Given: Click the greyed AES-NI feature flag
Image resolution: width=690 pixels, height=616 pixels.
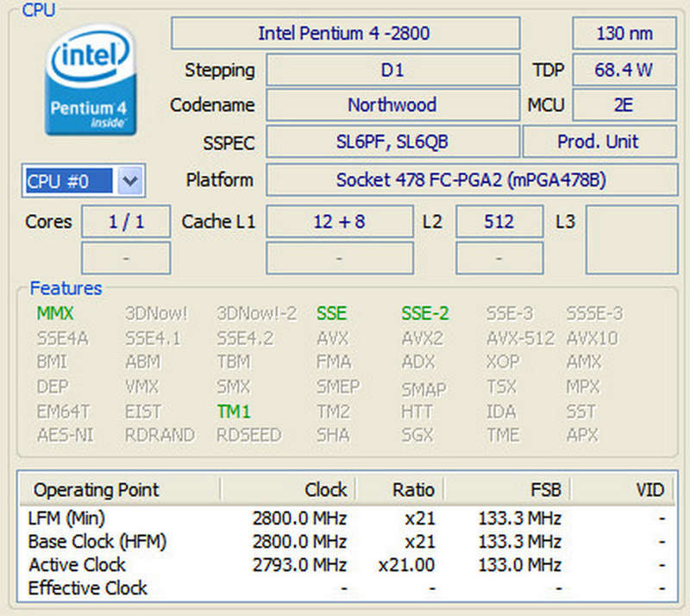Looking at the screenshot, I should pyautogui.click(x=66, y=435).
